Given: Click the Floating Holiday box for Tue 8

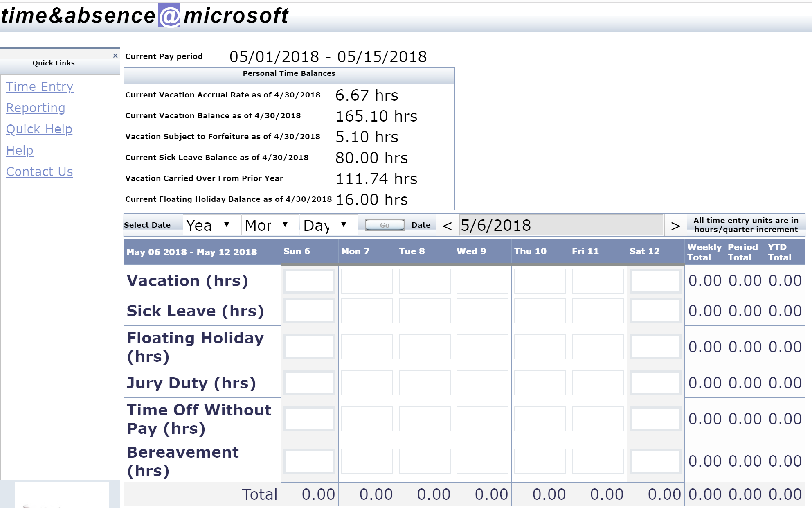Looking at the screenshot, I should [424, 347].
